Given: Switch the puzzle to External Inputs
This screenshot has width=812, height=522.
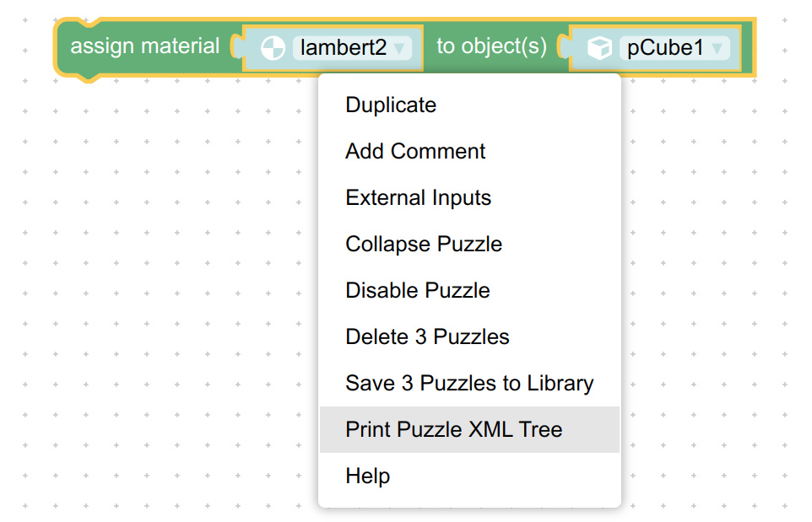Looking at the screenshot, I should pyautogui.click(x=418, y=198).
